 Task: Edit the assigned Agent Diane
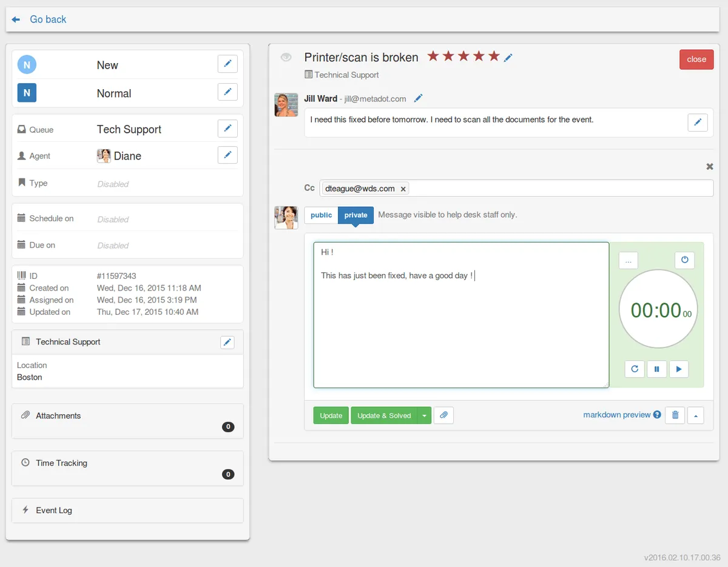point(227,155)
